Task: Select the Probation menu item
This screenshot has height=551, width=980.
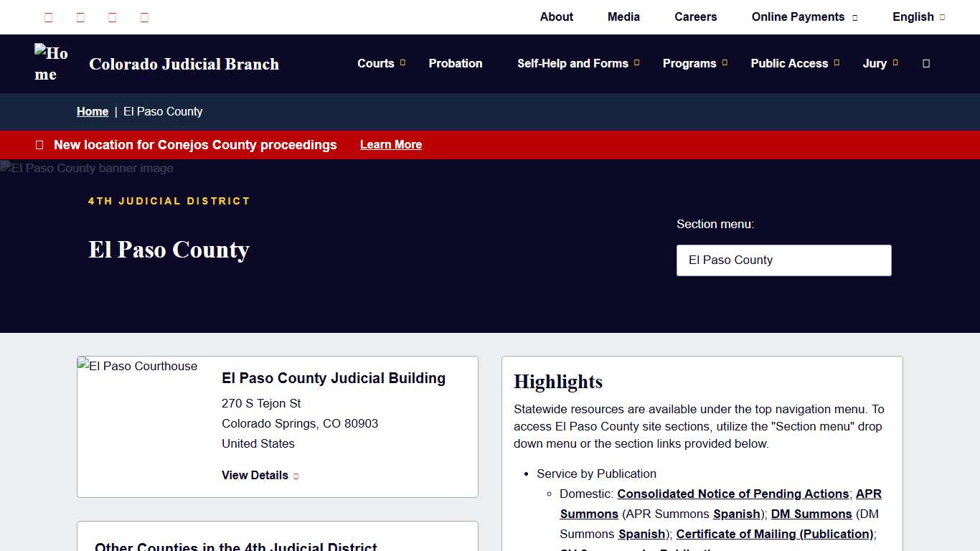Action: [456, 63]
